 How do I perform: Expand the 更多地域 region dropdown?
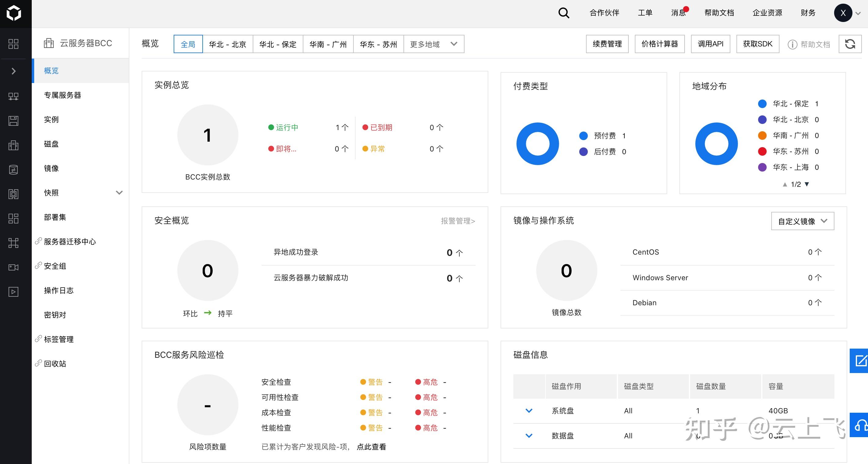(434, 44)
